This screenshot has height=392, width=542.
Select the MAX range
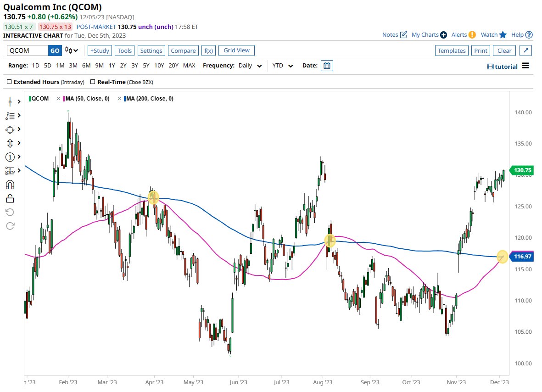coord(189,65)
